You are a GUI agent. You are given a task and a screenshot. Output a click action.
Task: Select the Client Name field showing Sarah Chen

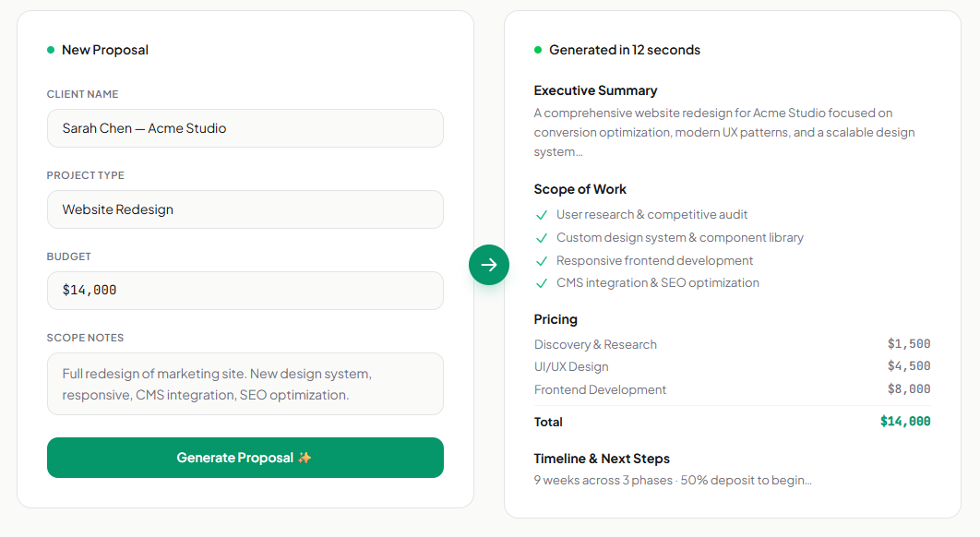click(245, 128)
